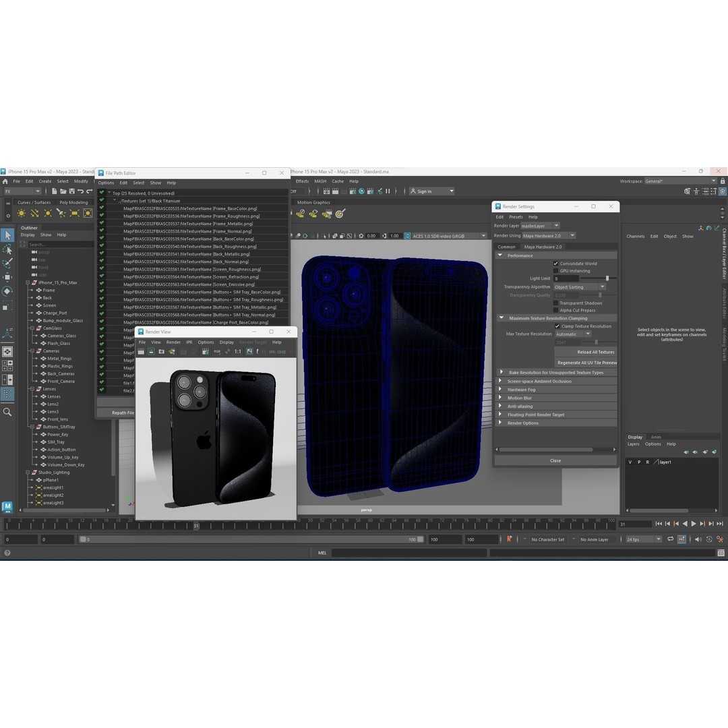Click the undo arrow icon
728x728 pixels.
click(x=81, y=191)
